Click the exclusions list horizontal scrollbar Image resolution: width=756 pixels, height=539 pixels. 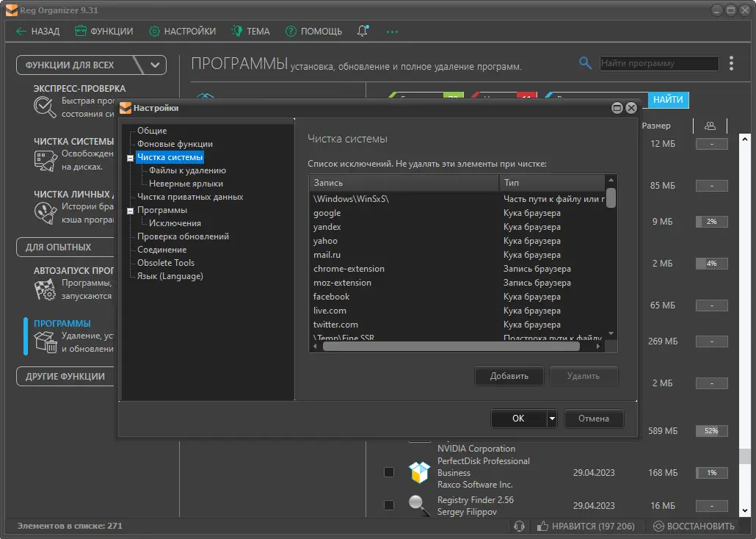(x=451, y=347)
